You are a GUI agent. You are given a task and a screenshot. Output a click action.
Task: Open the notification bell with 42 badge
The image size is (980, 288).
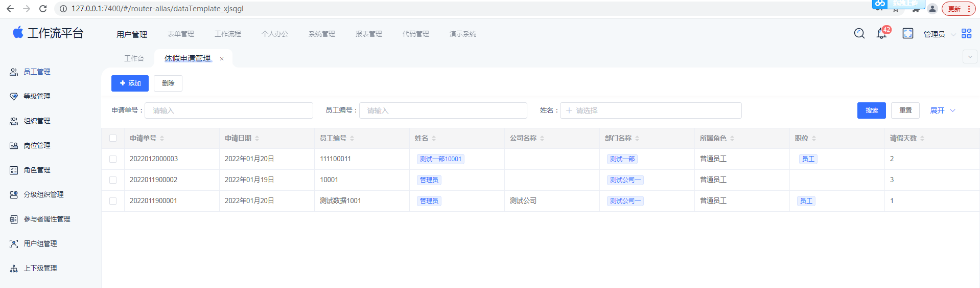[881, 34]
